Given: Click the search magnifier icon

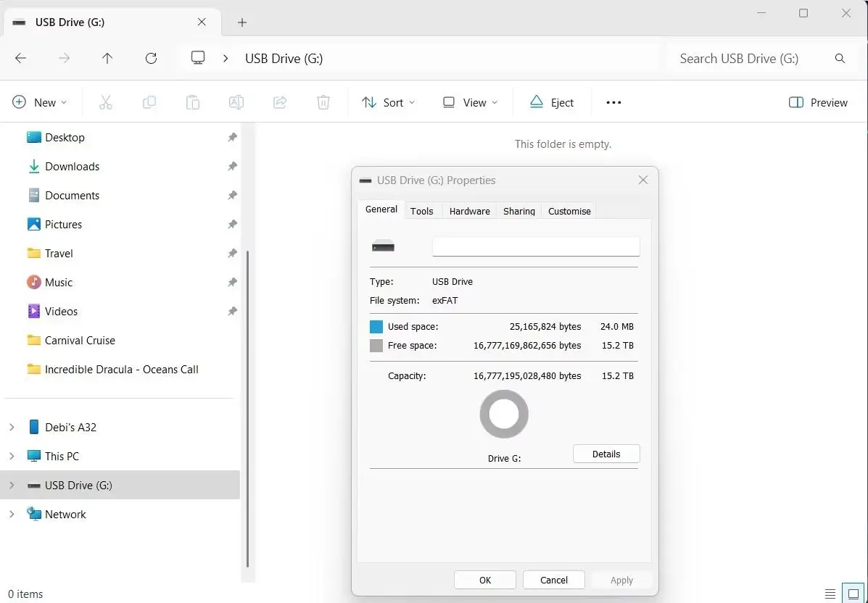Looking at the screenshot, I should tap(840, 58).
